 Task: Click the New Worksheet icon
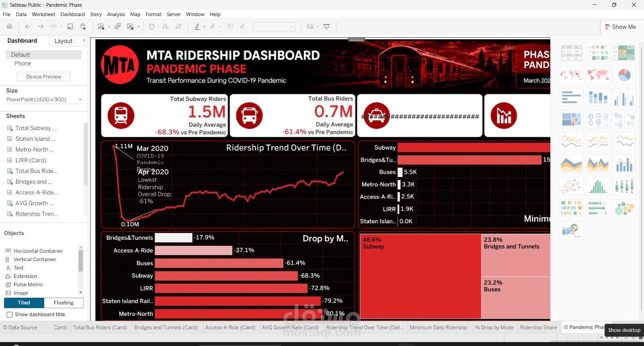(x=101, y=27)
